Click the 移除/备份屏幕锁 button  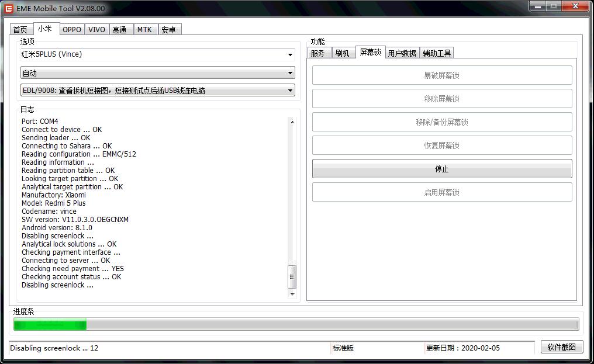coord(442,122)
